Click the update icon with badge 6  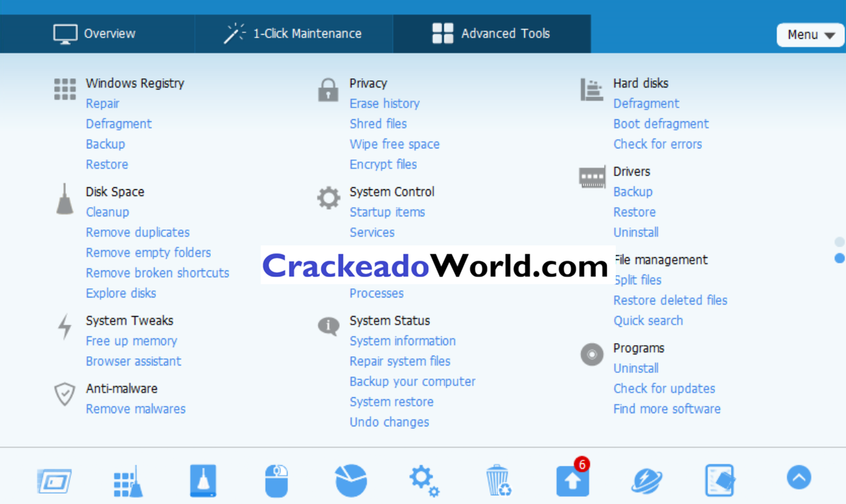[x=572, y=478]
